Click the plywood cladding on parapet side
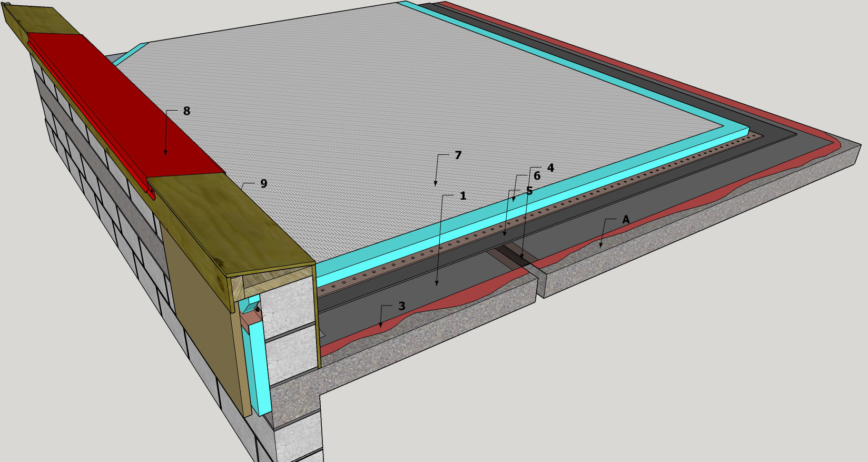The width and height of the screenshot is (868, 462). [200, 306]
